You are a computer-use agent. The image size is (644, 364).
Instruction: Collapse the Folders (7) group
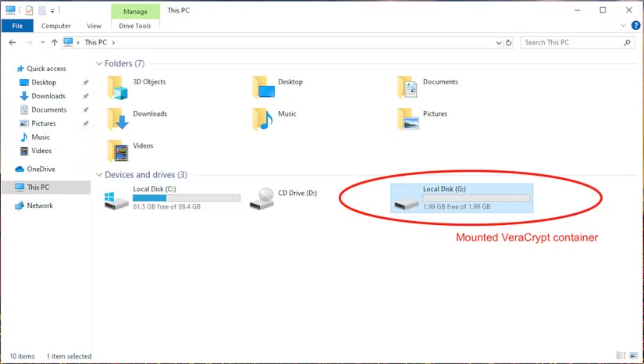pos(98,63)
